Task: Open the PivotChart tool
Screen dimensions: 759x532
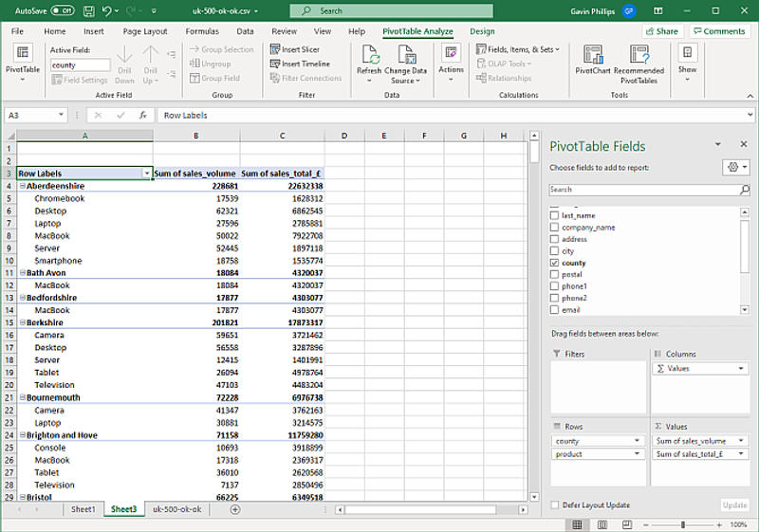Action: 592,56
